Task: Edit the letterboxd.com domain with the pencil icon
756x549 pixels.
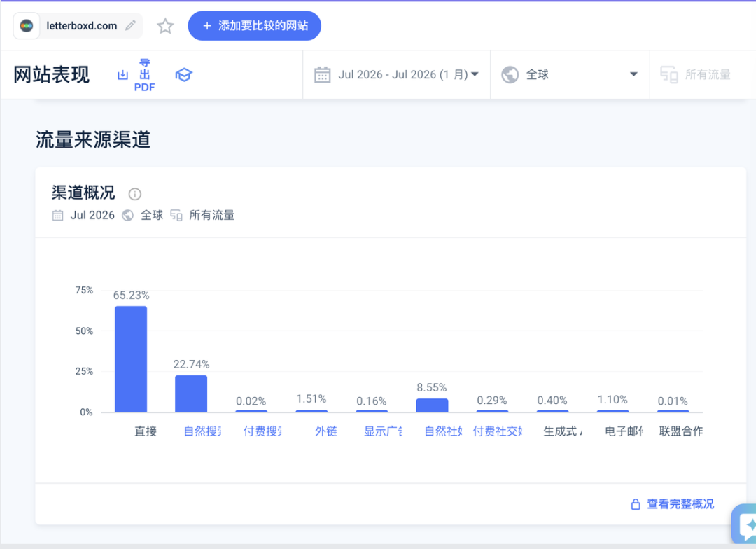Action: point(131,26)
